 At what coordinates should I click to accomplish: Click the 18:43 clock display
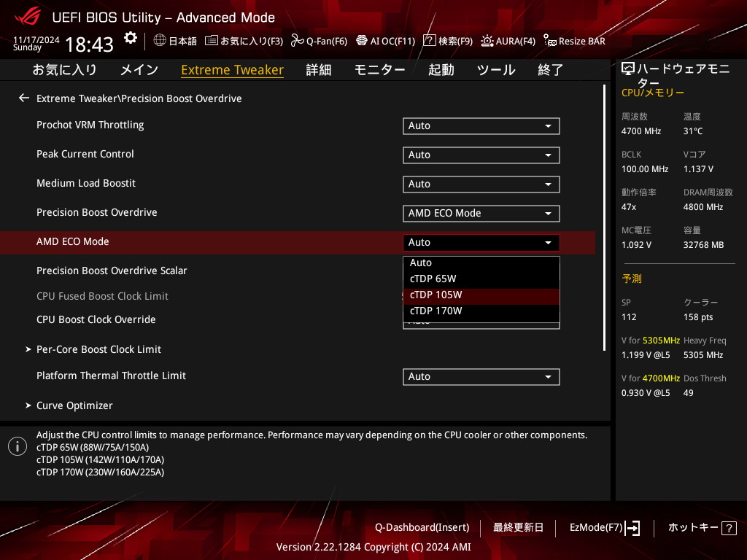pos(89,44)
